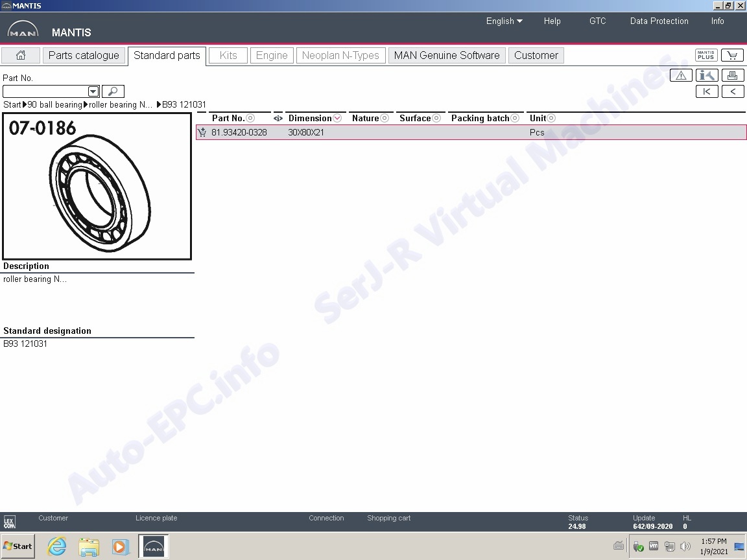Open the Help menu
This screenshot has height=560, width=747.
pyautogui.click(x=552, y=21)
